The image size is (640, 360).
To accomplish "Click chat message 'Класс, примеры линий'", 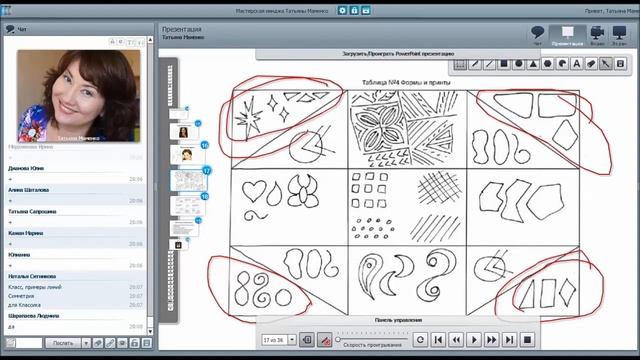I will [x=35, y=287].
